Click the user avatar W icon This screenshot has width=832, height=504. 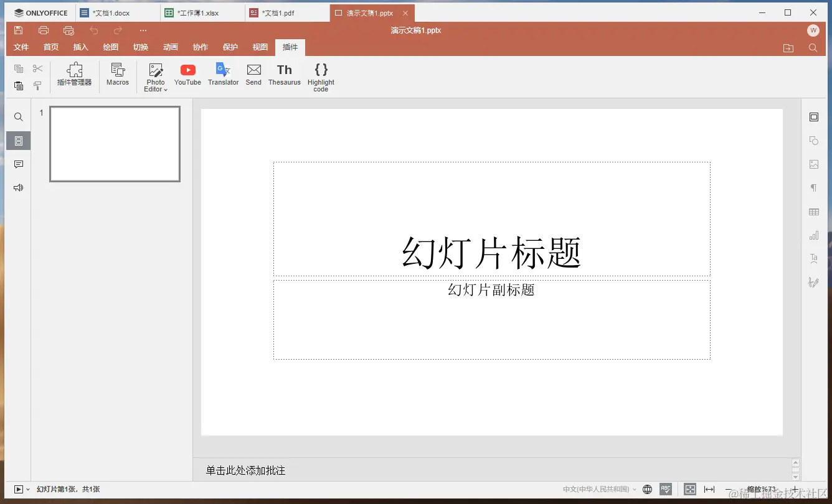813,30
